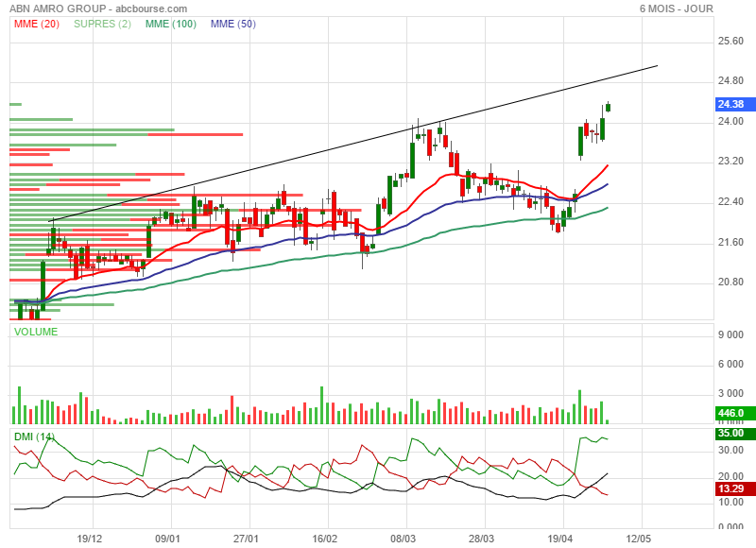Click the 28/03 date axis label
Screen dimensions: 756x548
coord(481,539)
